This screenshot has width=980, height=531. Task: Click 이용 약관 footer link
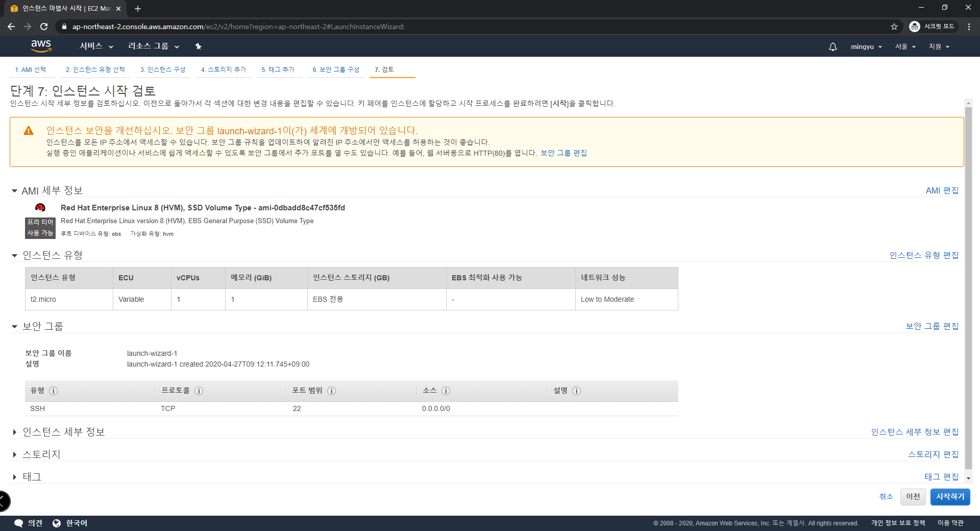click(x=950, y=523)
